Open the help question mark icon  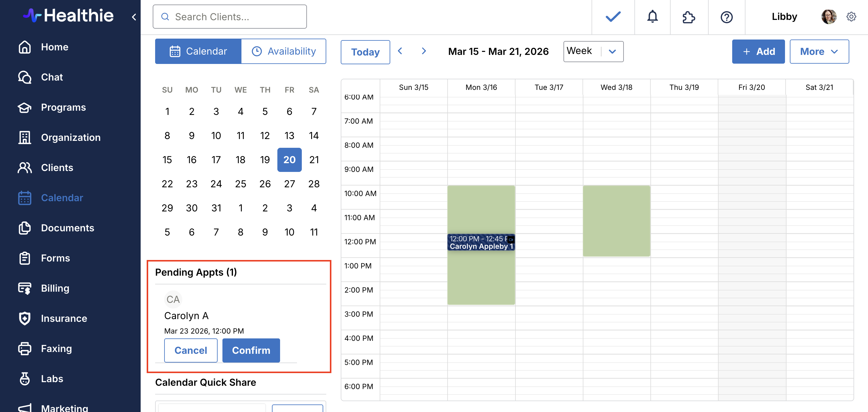click(x=726, y=17)
